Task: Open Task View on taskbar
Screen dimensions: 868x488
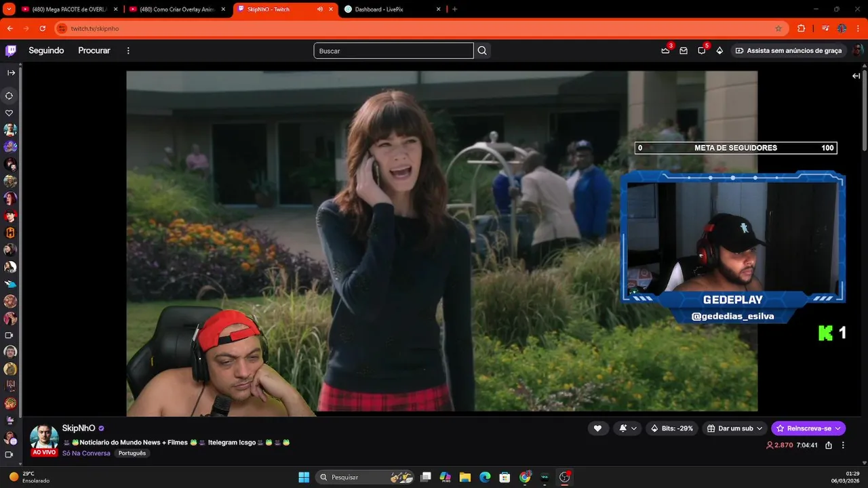Action: (426, 477)
